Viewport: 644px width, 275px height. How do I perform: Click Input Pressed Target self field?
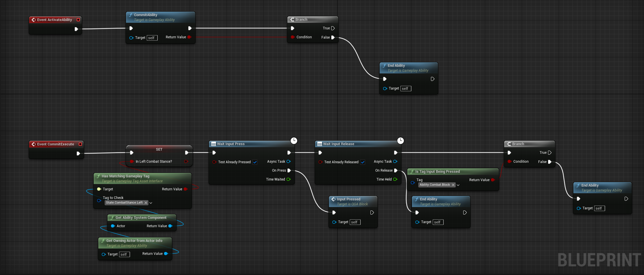click(x=355, y=222)
